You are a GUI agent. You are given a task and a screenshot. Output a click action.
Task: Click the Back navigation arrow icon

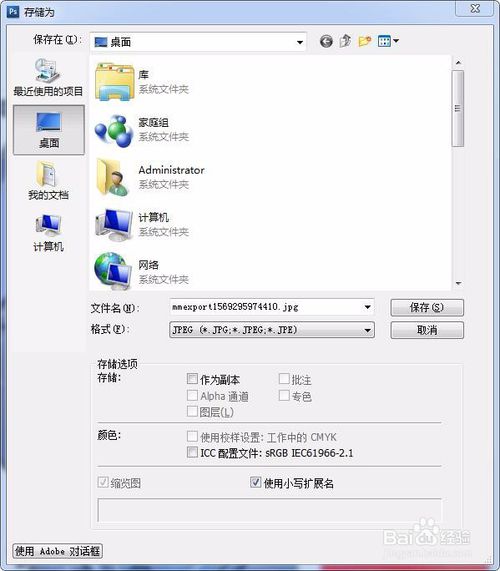pos(326,42)
